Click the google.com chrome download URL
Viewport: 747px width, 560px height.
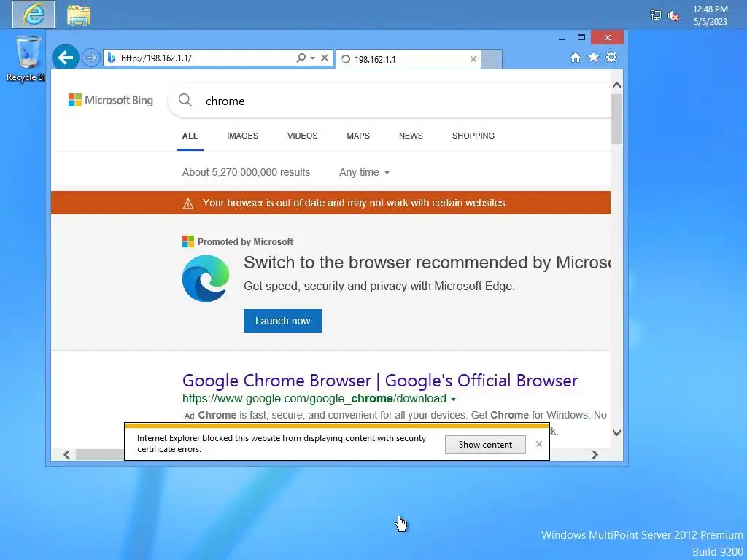(314, 399)
